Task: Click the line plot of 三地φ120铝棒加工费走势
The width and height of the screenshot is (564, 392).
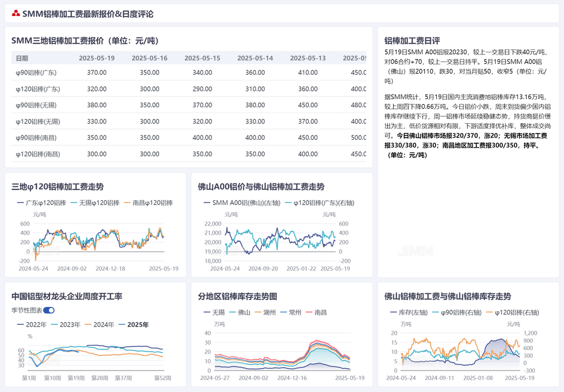Action: 99,242
